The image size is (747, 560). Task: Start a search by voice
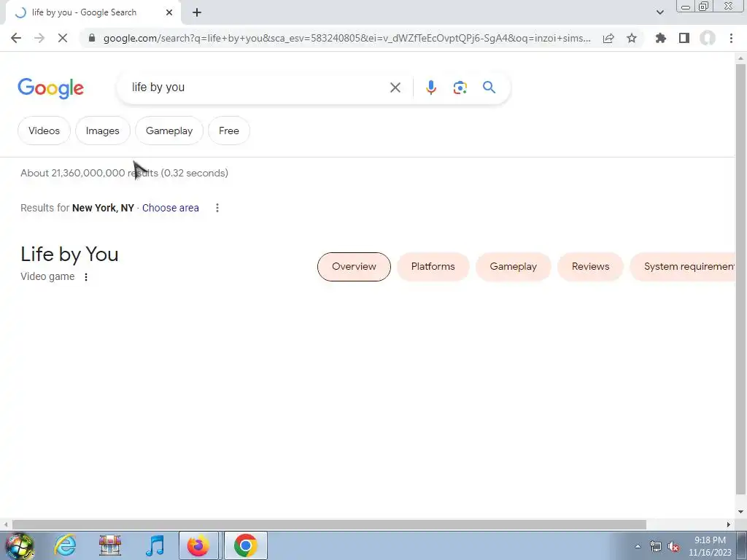click(x=430, y=87)
